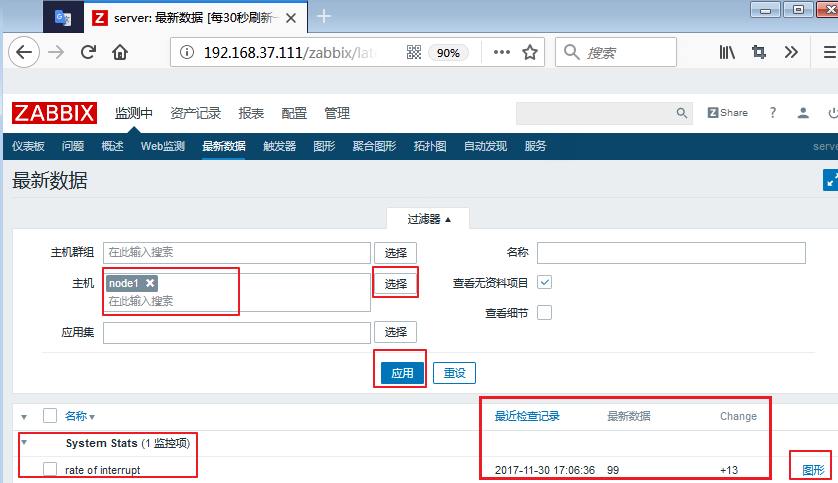Screen dimensions: 838x483
Task: Click the Zabbix search magnifier icon
Action: 682,113
